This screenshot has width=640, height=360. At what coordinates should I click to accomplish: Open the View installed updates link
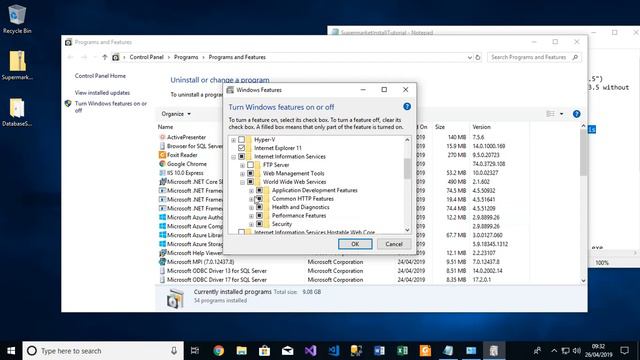click(x=102, y=93)
